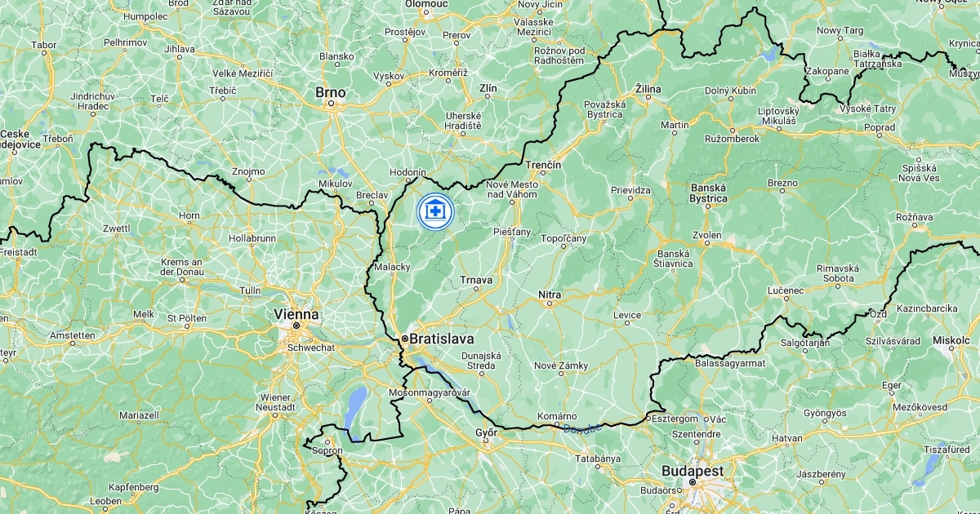This screenshot has width=980, height=514.
Task: Click the blue hospital marker near Hodonín
Action: [x=435, y=211]
